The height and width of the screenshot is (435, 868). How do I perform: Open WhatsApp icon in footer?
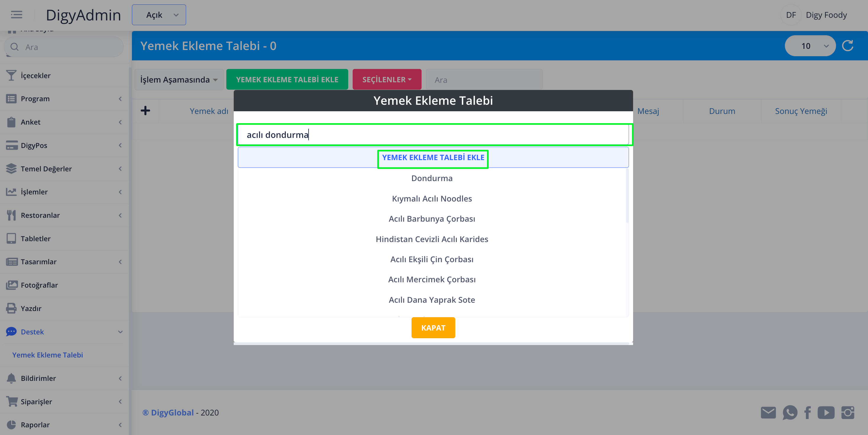point(790,413)
